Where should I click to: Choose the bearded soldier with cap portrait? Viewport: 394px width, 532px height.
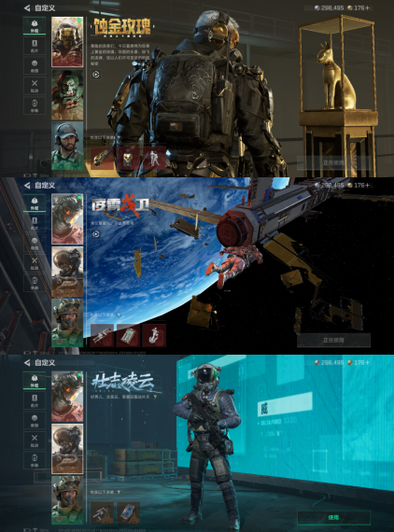pos(67,146)
